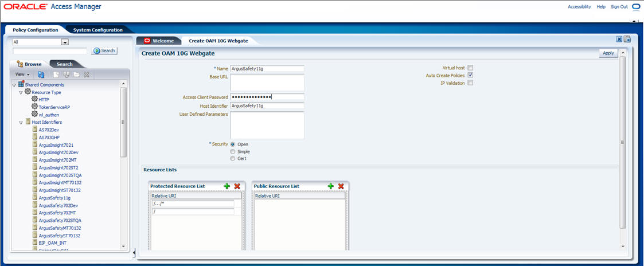
Task: Click the Name input field
Action: pos(267,69)
